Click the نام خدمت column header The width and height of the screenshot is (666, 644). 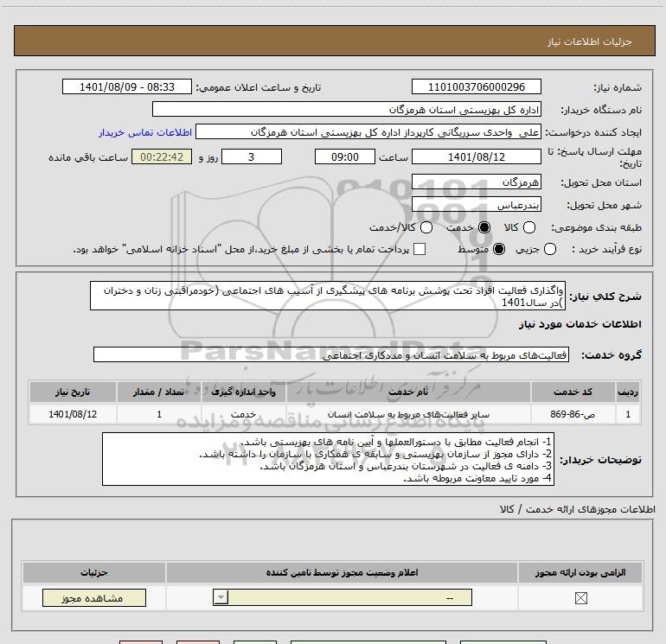click(408, 392)
